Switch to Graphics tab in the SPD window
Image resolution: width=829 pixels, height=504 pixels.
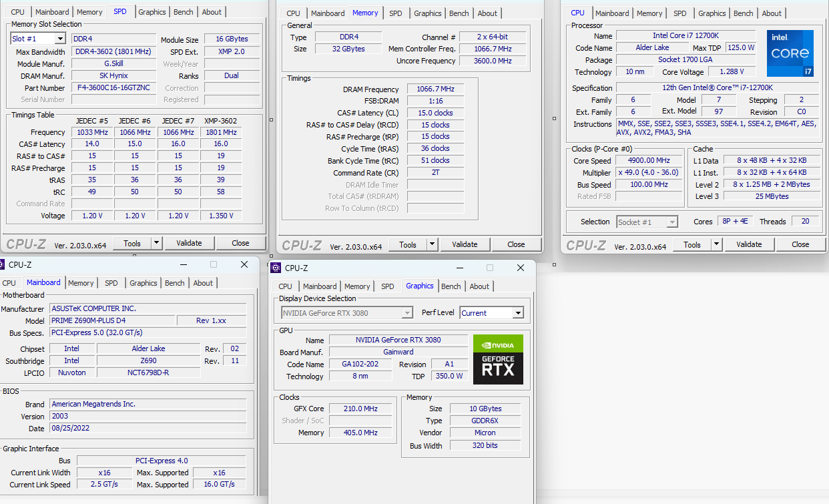point(152,12)
